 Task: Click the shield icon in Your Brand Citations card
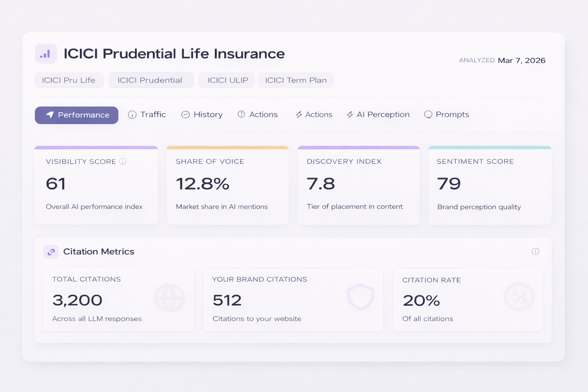(360, 297)
